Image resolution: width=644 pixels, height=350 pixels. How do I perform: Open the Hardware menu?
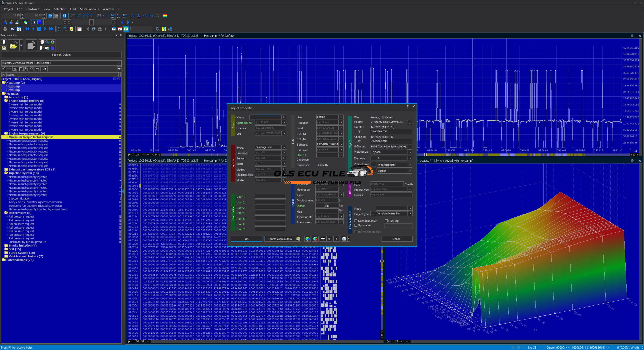point(33,9)
